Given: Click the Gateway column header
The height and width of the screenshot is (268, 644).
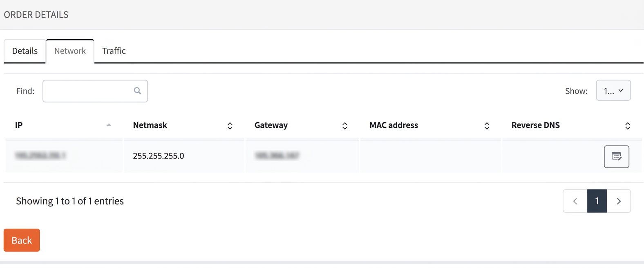Looking at the screenshot, I should (x=271, y=125).
